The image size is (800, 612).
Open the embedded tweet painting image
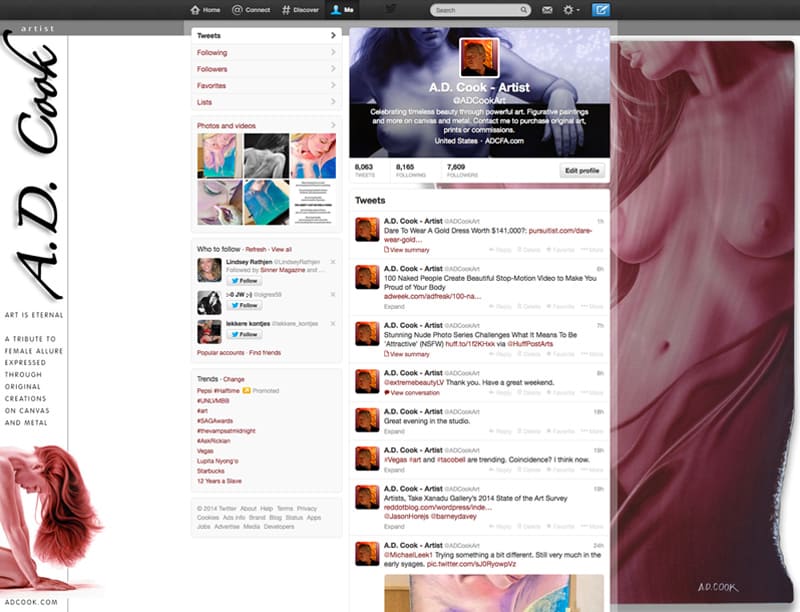[x=493, y=593]
